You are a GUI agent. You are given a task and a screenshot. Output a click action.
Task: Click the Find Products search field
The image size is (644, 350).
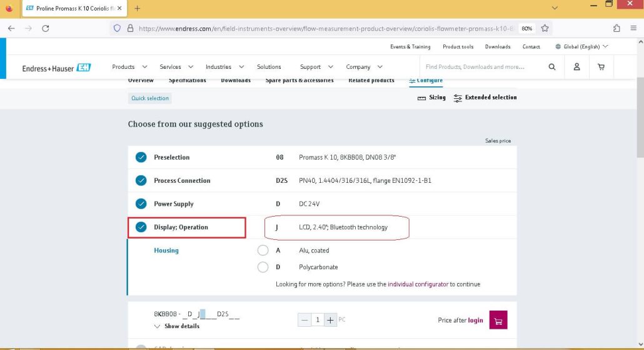point(483,66)
